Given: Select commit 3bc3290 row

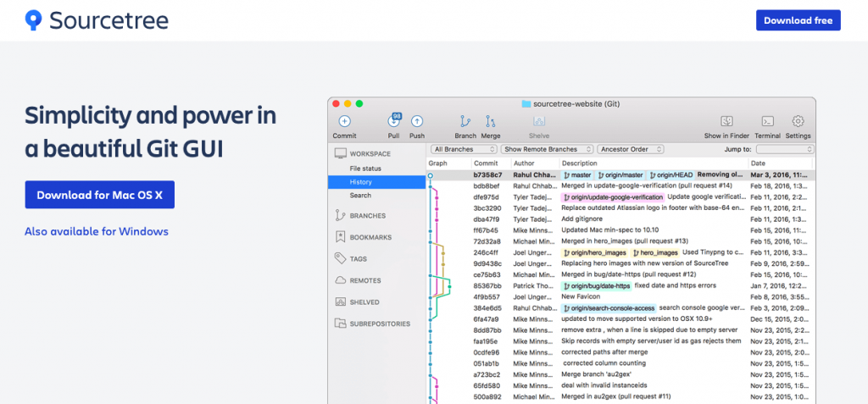Looking at the screenshot, I should [620, 208].
